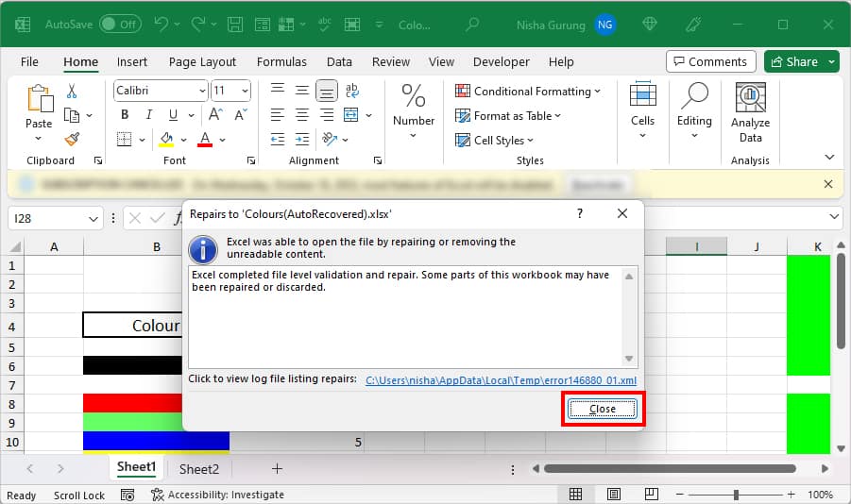Click the Center align icon

click(301, 114)
